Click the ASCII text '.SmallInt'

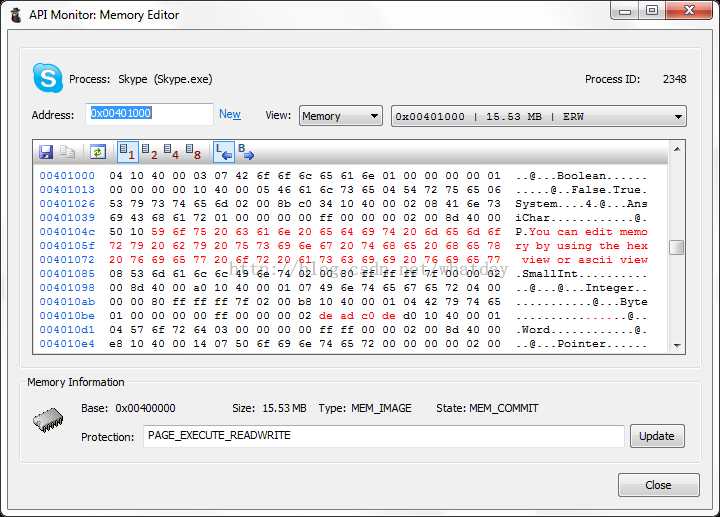[x=546, y=274]
